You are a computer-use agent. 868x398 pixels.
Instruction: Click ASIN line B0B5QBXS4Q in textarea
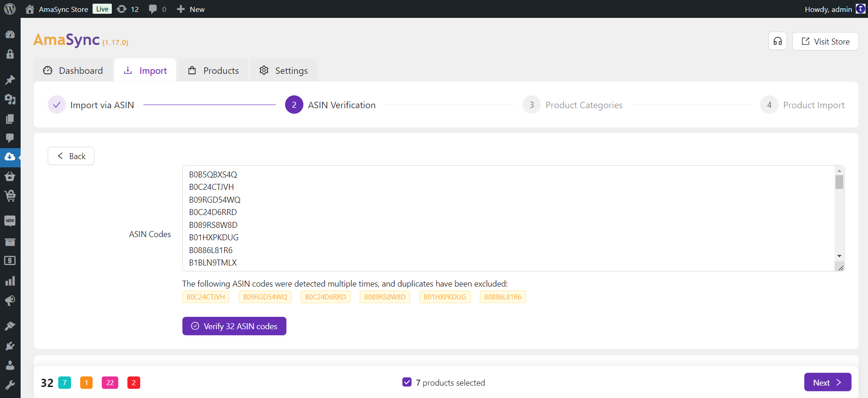point(213,175)
